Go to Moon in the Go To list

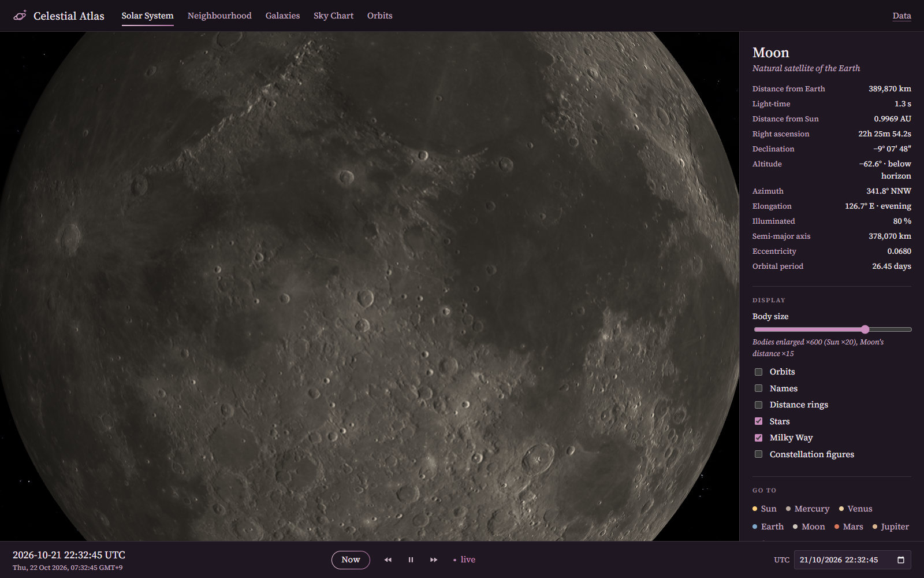tap(808, 527)
